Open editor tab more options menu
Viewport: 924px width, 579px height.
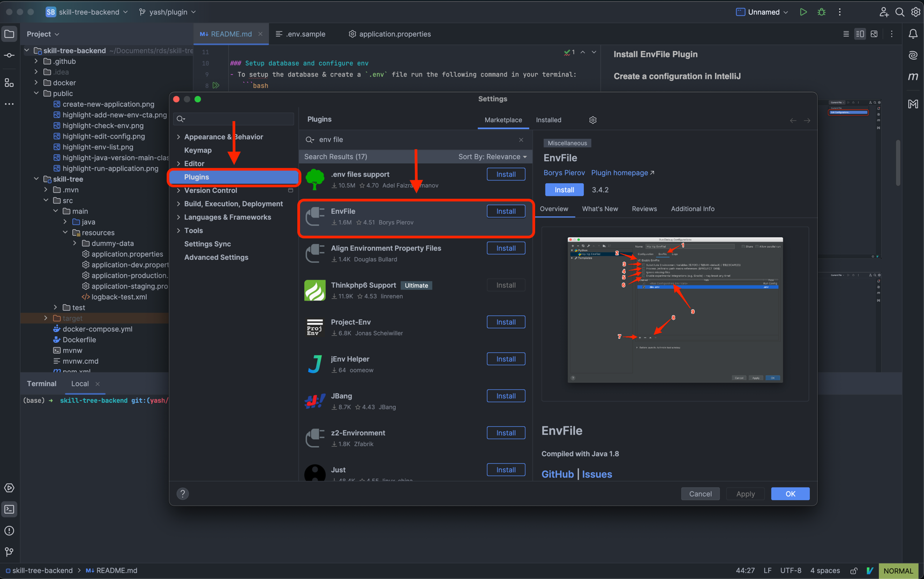point(892,34)
